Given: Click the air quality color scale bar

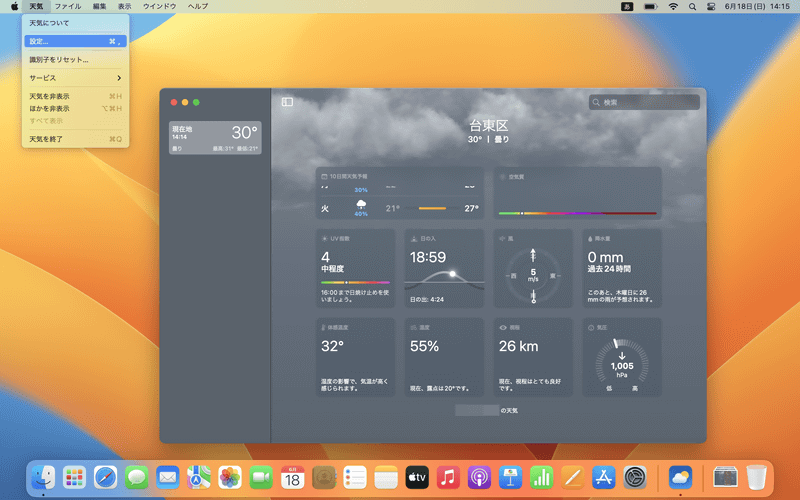Looking at the screenshot, I should (x=578, y=213).
